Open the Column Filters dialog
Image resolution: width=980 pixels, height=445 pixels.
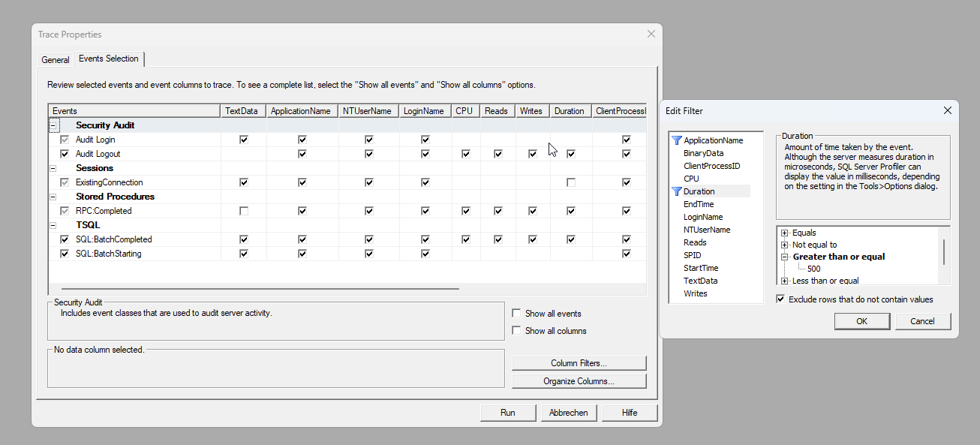coord(579,363)
